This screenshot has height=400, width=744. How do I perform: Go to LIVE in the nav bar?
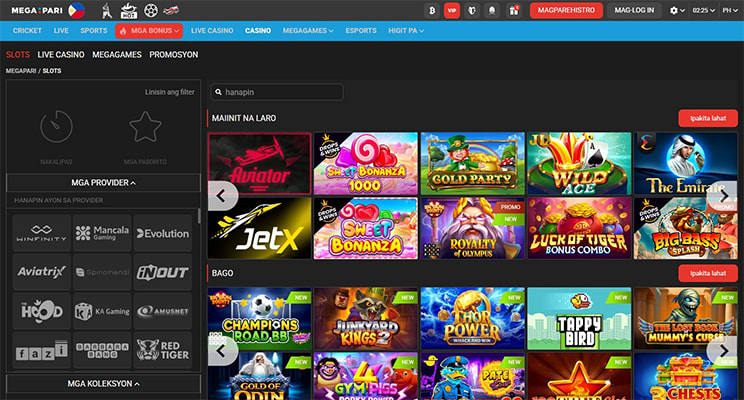(x=61, y=31)
